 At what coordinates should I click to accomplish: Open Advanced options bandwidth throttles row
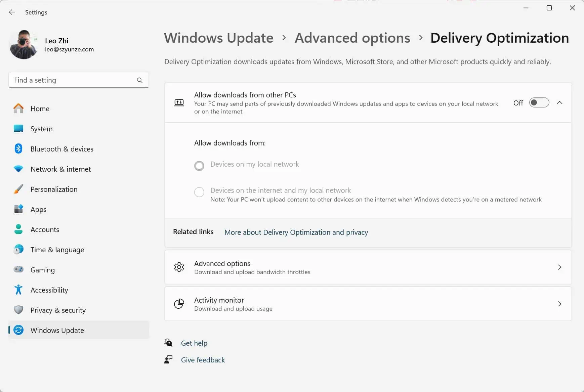pos(368,267)
